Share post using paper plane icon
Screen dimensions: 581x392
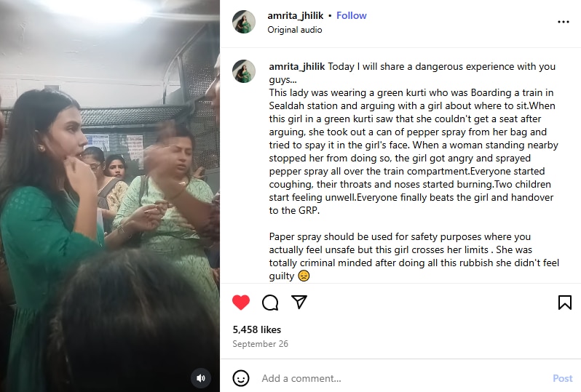pyautogui.click(x=299, y=302)
